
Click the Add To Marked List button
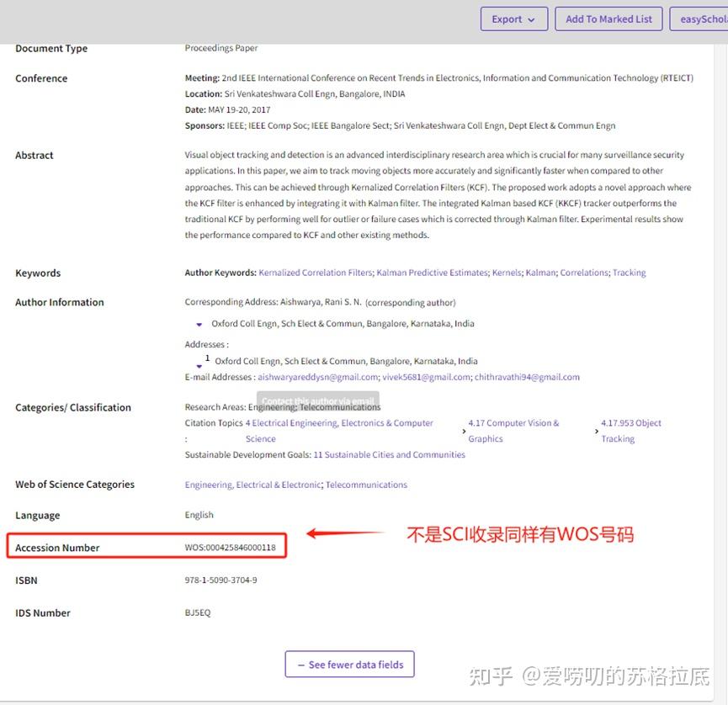click(608, 19)
